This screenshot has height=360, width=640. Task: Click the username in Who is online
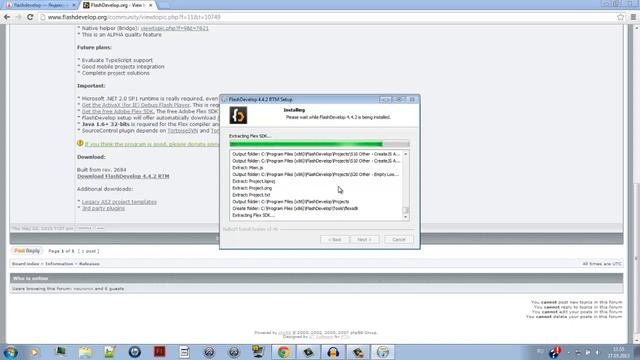coord(83,289)
